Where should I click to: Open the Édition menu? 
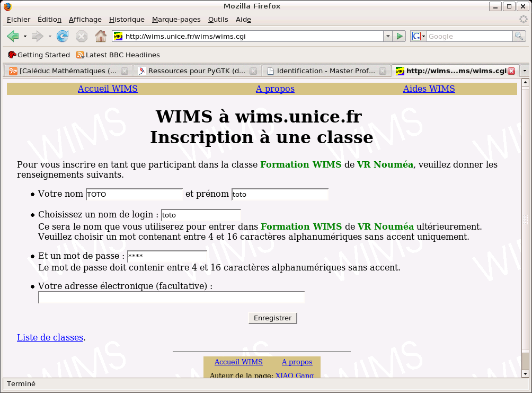point(49,20)
